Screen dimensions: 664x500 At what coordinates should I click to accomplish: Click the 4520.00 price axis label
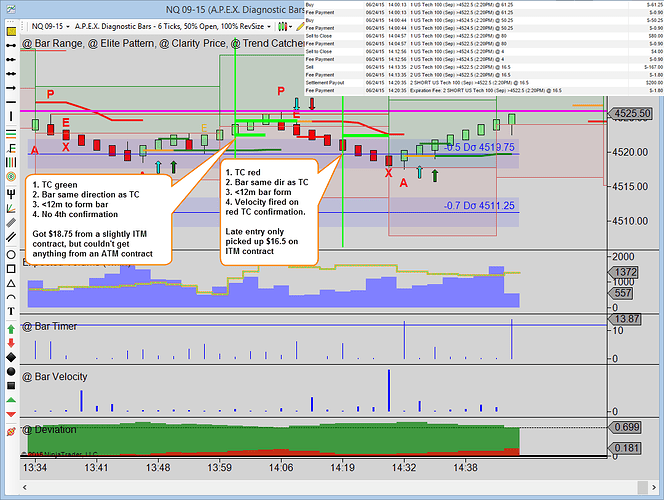pyautogui.click(x=630, y=152)
